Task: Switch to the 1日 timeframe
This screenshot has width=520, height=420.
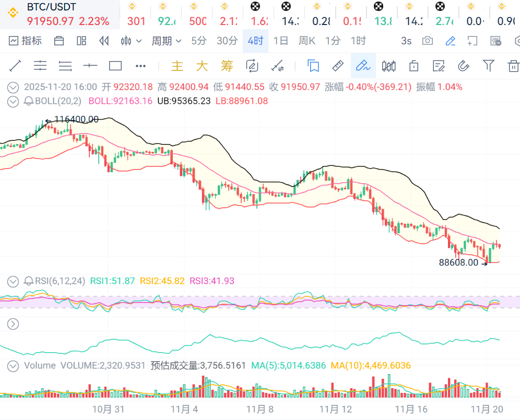Action: pos(280,41)
